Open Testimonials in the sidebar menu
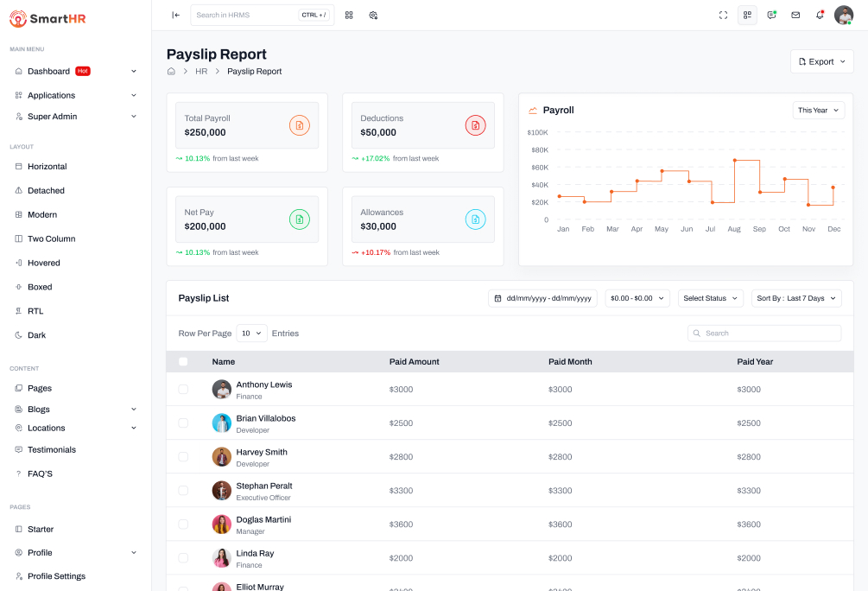The image size is (868, 591). coord(52,450)
